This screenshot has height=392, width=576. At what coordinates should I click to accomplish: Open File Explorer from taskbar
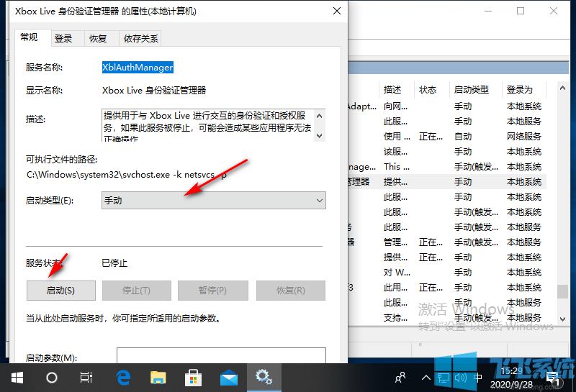[158, 378]
